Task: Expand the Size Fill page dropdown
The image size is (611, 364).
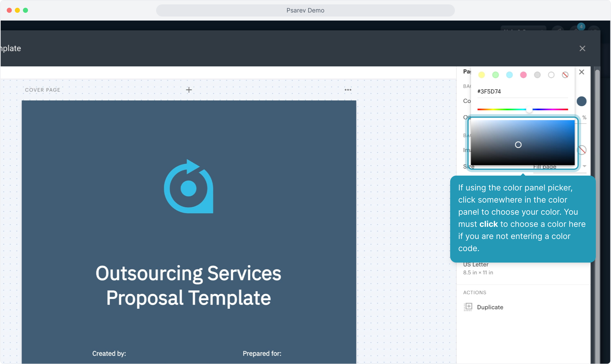Action: click(x=584, y=166)
